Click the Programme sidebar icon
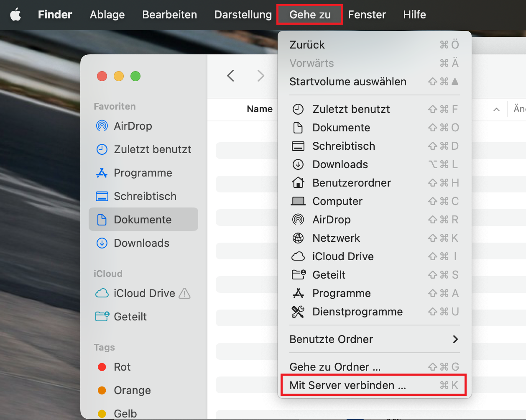526x420 pixels. click(102, 173)
